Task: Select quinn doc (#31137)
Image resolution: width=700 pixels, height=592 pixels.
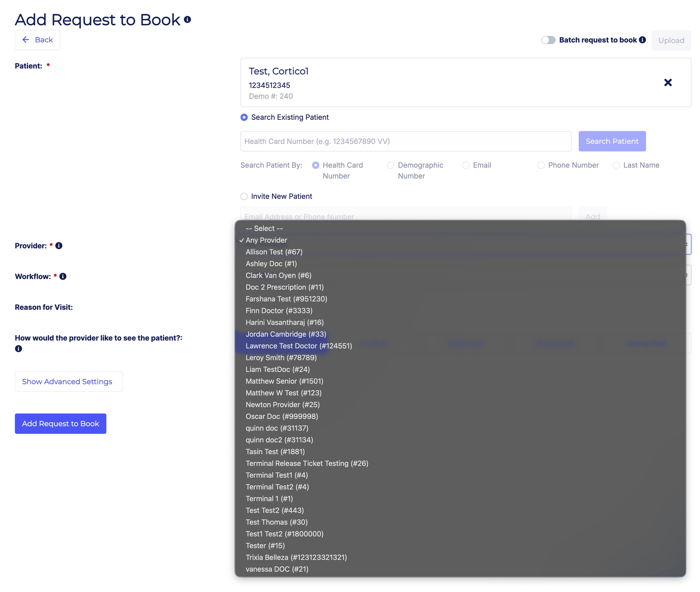Action: pos(460,428)
